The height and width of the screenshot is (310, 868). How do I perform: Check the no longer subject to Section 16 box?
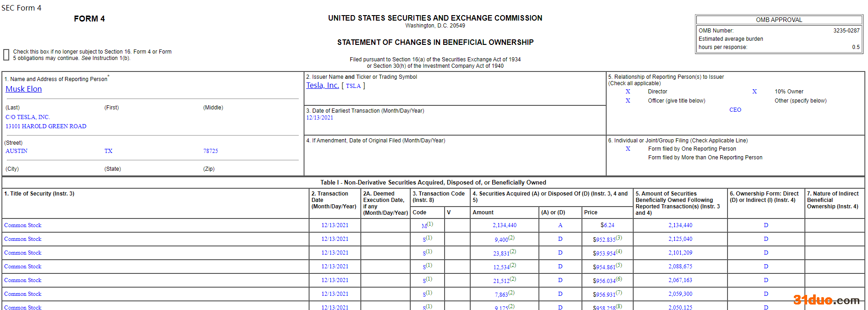click(6, 55)
